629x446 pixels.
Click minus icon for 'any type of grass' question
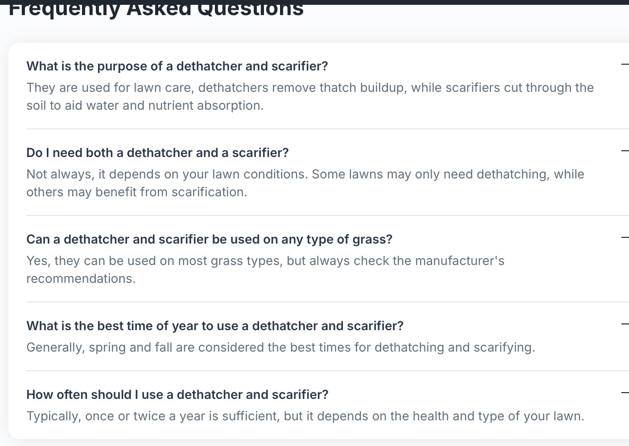point(624,239)
